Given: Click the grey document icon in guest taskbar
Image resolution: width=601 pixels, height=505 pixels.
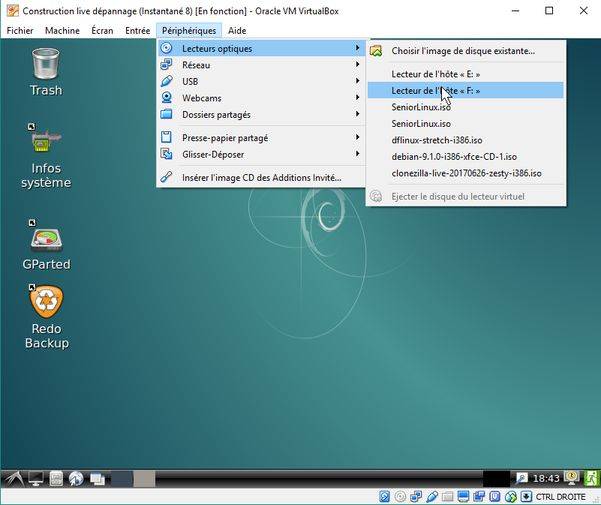Looking at the screenshot, I should [x=56, y=479].
